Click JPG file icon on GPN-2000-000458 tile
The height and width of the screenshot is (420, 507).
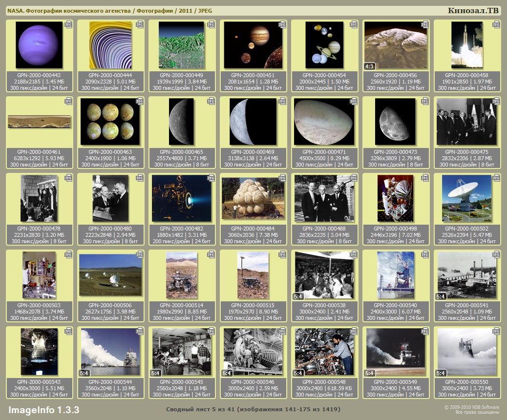point(496,24)
